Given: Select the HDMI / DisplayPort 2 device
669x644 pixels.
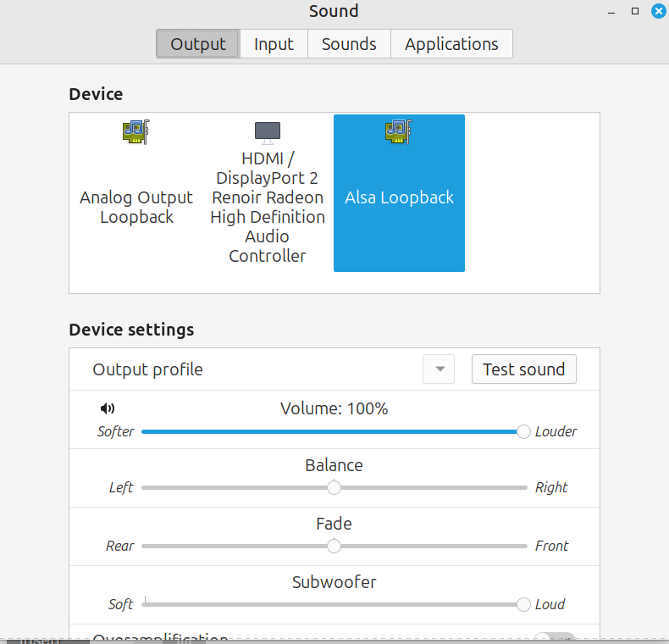Looking at the screenshot, I should 268,193.
